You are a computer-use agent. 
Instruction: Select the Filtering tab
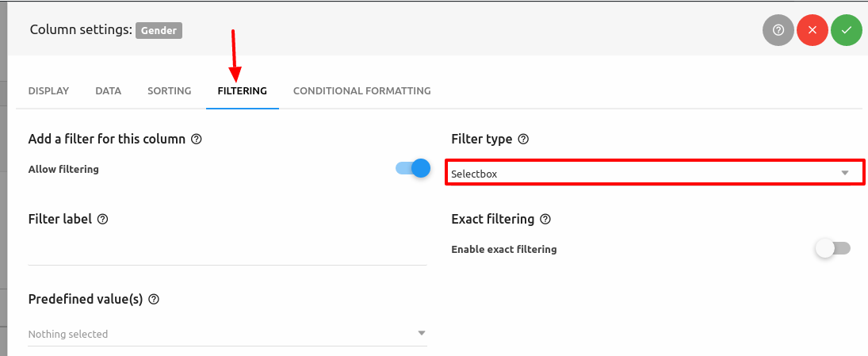pos(243,91)
